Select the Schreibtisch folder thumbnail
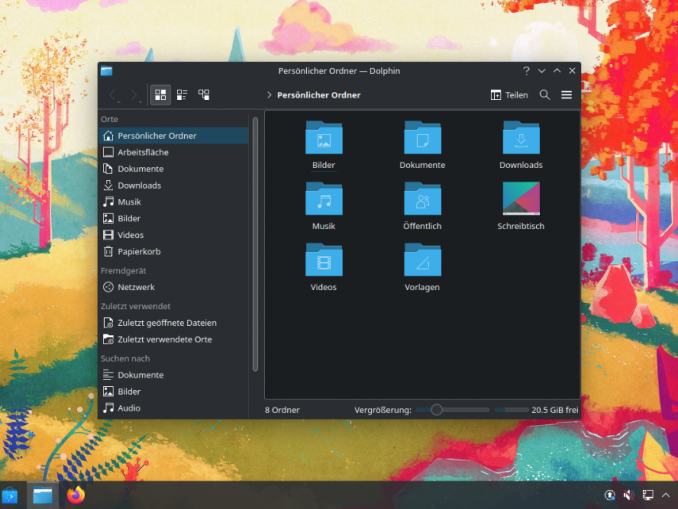 tap(521, 200)
